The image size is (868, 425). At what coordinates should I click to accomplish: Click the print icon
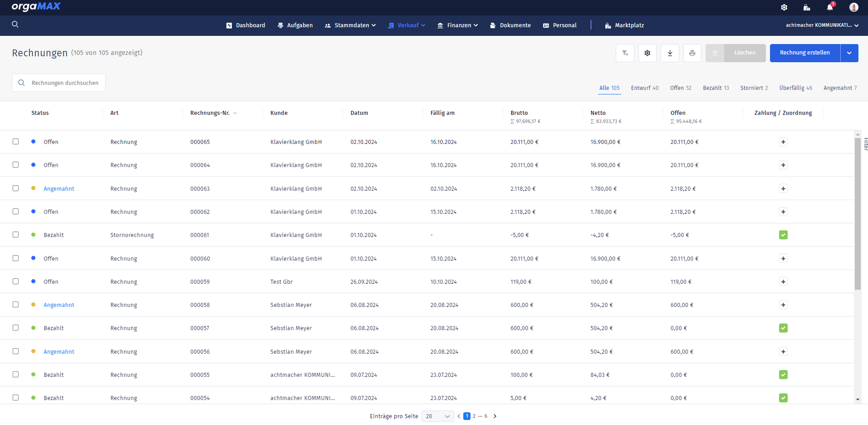click(692, 53)
